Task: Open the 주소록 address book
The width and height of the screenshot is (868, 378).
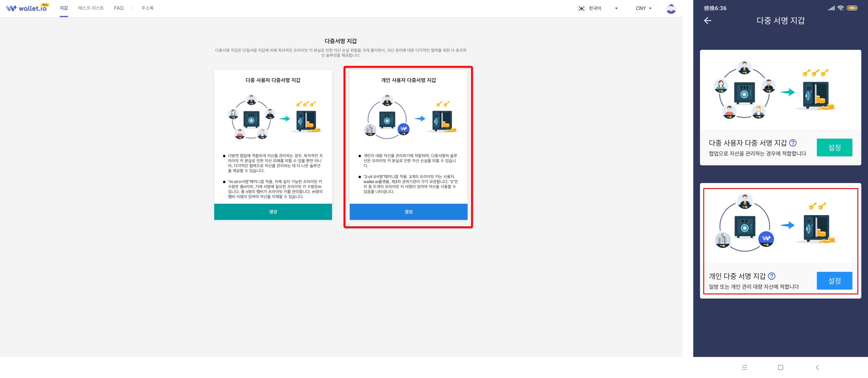Action: [147, 8]
